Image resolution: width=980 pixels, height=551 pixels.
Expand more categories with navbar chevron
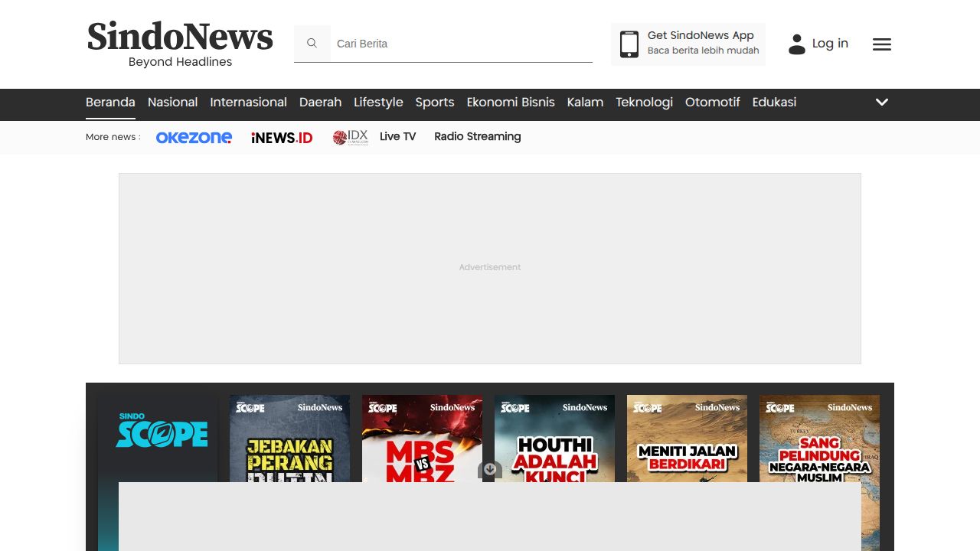coord(882,102)
